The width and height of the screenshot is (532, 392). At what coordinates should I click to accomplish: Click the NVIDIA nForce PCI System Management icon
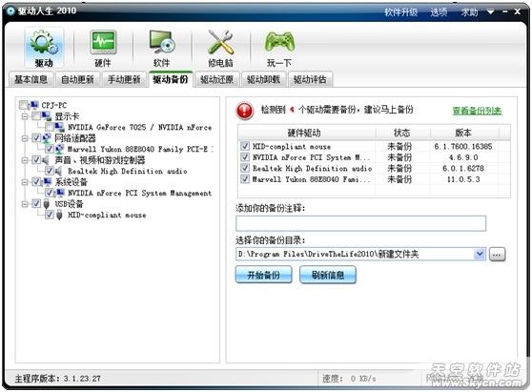[60, 193]
